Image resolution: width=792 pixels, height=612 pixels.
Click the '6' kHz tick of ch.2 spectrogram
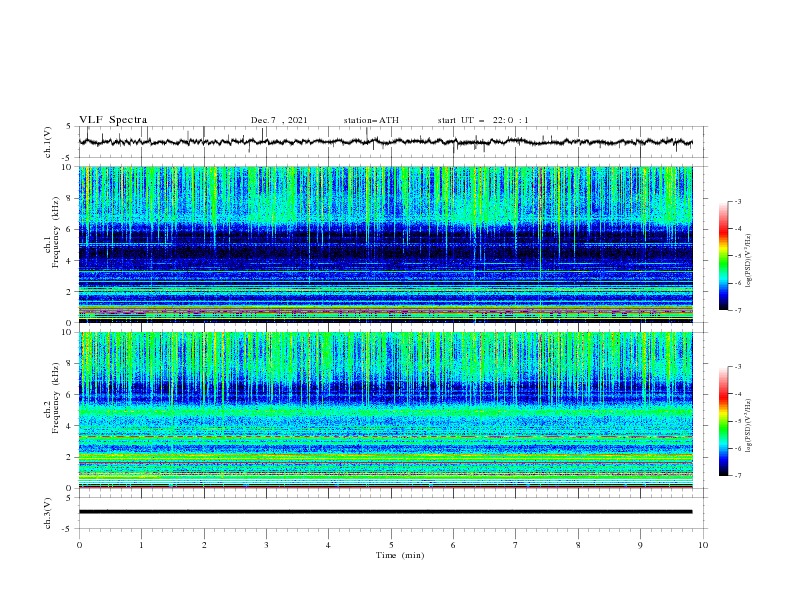[70, 395]
